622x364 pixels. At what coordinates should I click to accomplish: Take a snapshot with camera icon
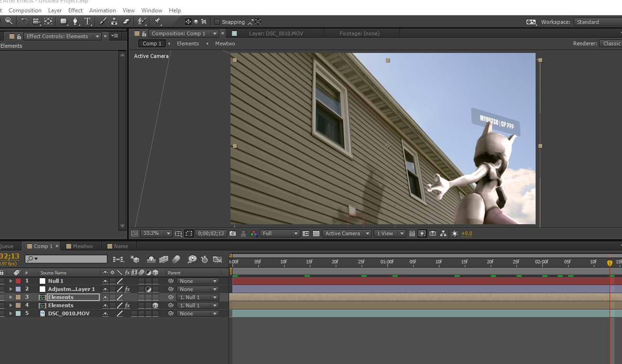pos(232,233)
